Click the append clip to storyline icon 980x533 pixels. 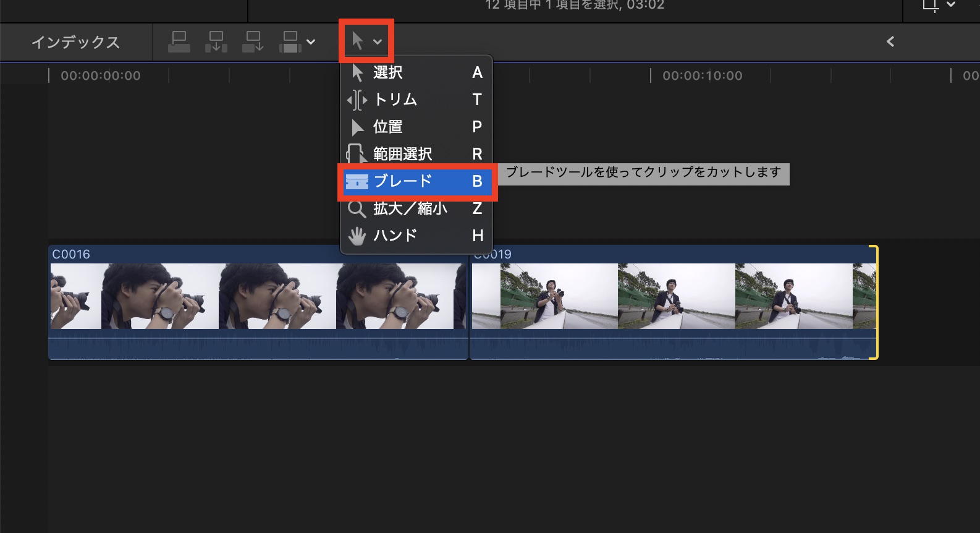tap(253, 42)
